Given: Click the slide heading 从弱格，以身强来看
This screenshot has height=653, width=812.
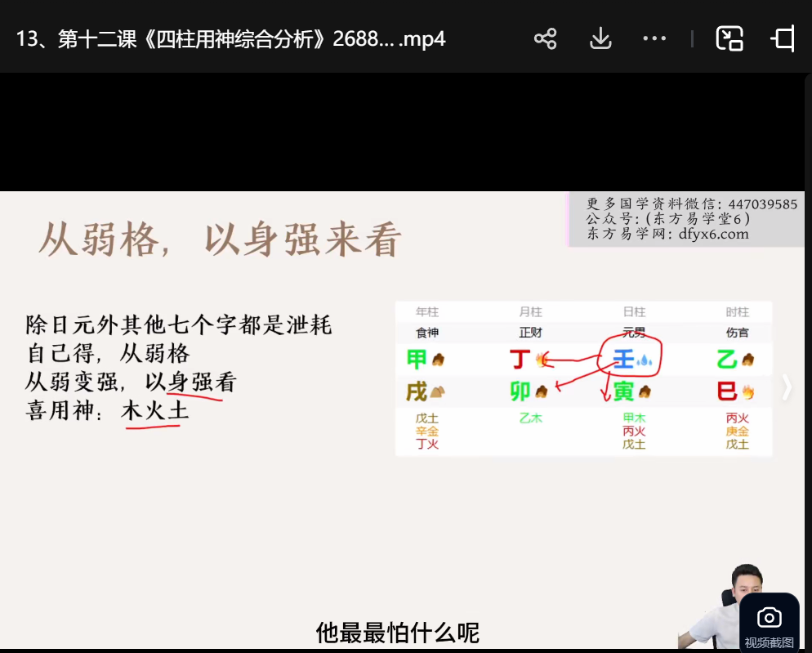Looking at the screenshot, I should click(221, 240).
